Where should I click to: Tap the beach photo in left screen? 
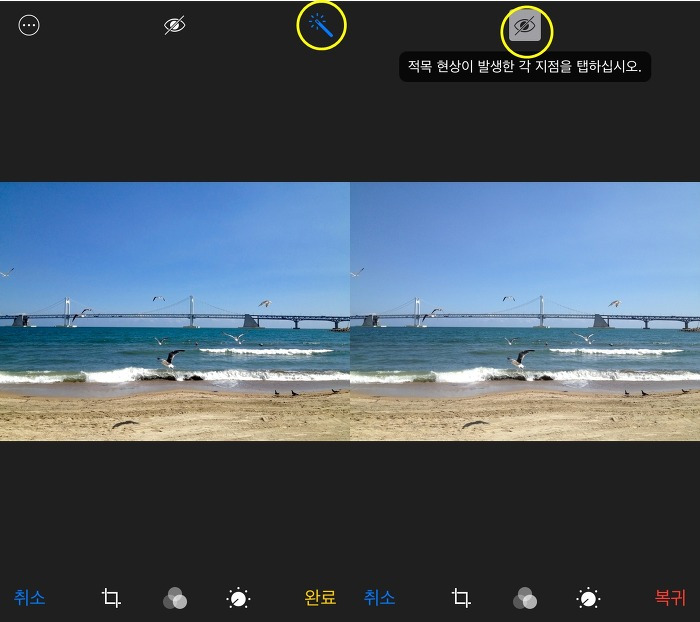(x=175, y=311)
